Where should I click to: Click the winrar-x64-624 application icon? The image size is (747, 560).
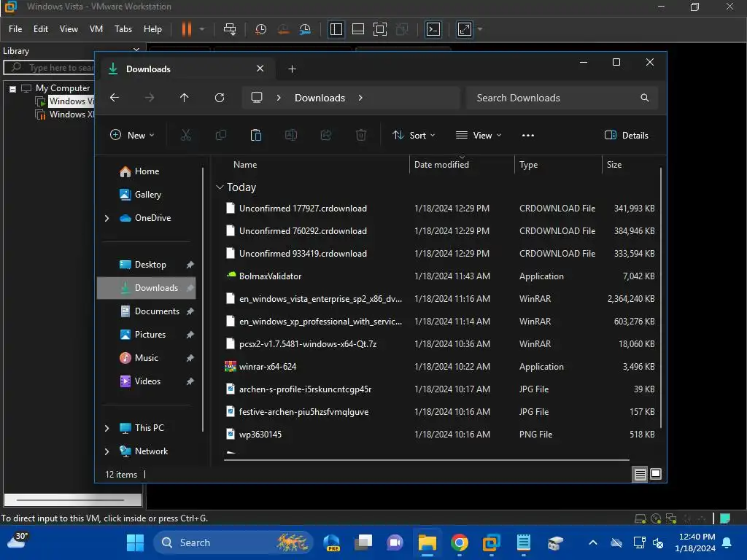(x=231, y=366)
